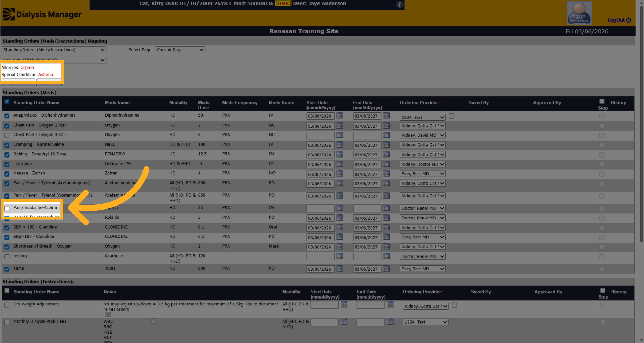
Task: Click the Log Out link
Action: point(619,20)
